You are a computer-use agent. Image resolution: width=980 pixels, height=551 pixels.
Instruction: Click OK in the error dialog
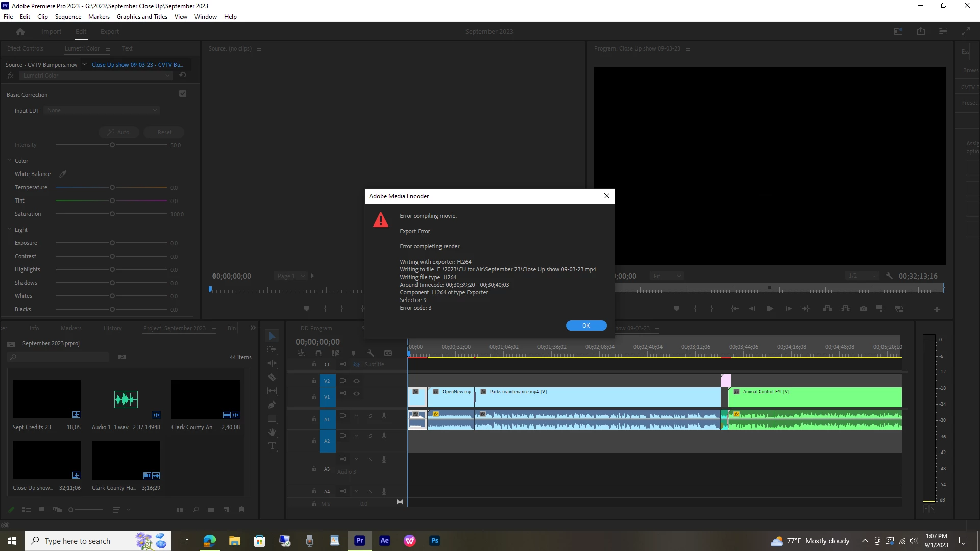click(586, 325)
